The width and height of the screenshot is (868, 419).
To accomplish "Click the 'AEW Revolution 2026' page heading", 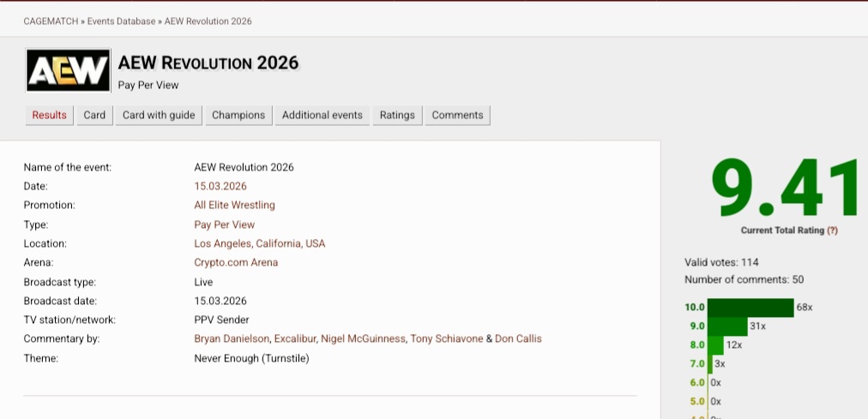I will point(208,63).
